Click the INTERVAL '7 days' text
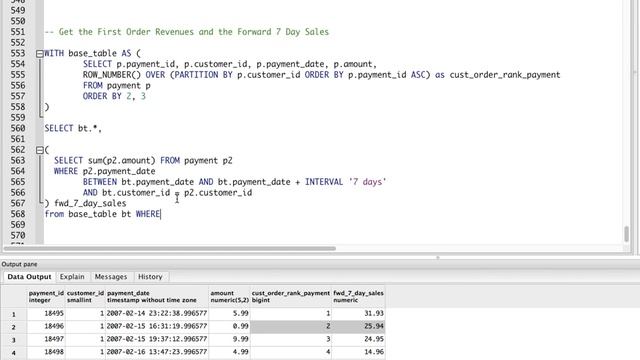 pos(345,182)
